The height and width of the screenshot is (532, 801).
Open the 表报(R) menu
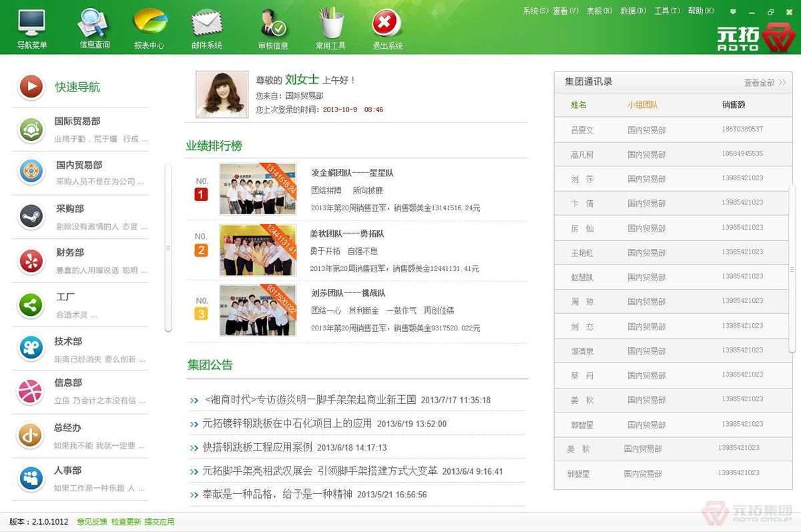tap(599, 11)
